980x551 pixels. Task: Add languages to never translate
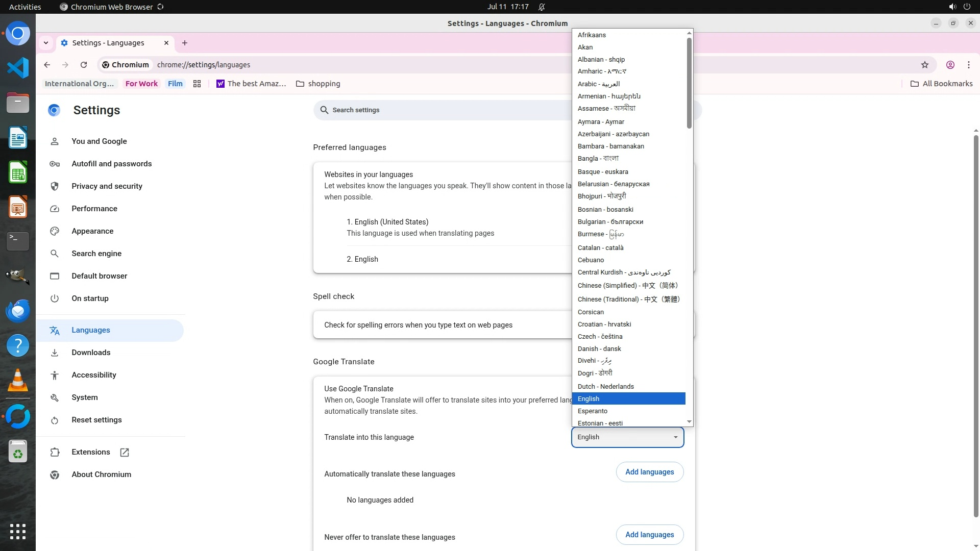tap(649, 535)
